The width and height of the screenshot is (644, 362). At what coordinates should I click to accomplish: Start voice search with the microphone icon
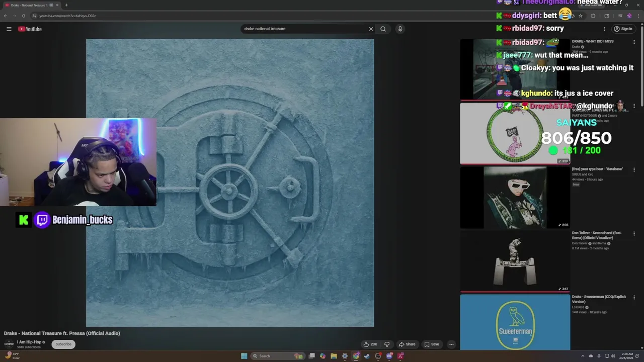pyautogui.click(x=400, y=29)
